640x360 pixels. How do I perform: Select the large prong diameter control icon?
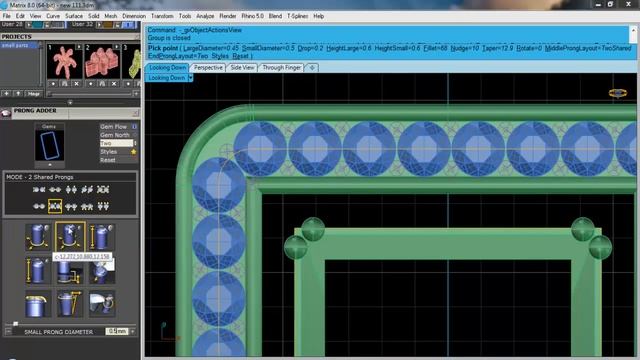coord(38,237)
